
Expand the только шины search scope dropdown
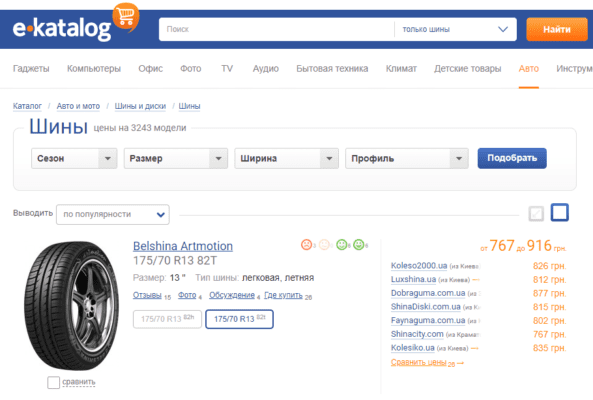click(455, 29)
